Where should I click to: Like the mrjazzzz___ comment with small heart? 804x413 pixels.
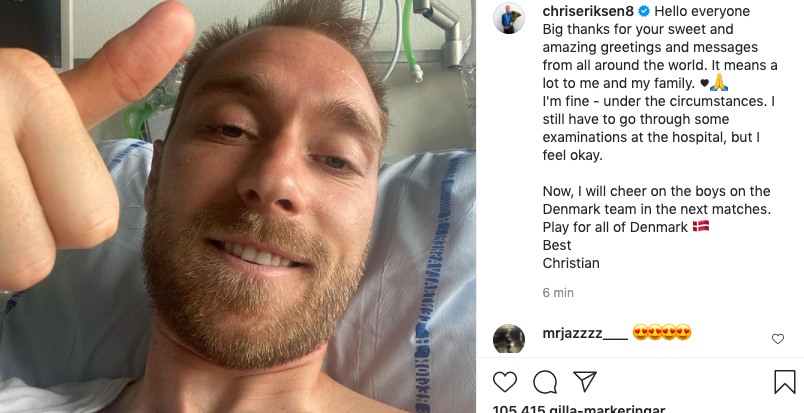click(778, 339)
